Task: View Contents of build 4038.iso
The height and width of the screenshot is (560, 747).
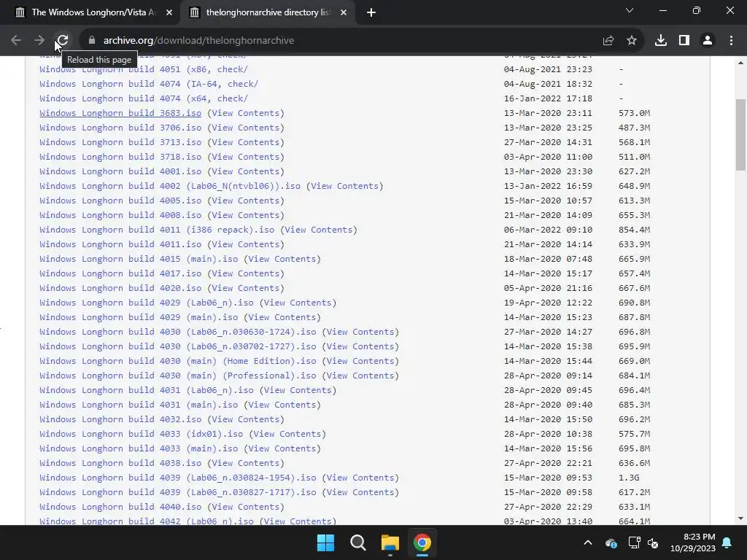Action: 245,463
